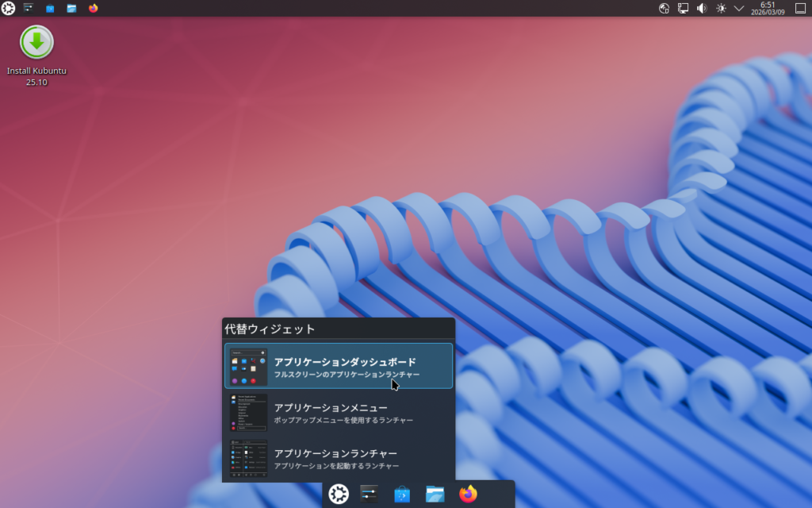Viewport: 812px width, 508px height.
Task: Open the brightness control tray icon
Action: point(721,8)
